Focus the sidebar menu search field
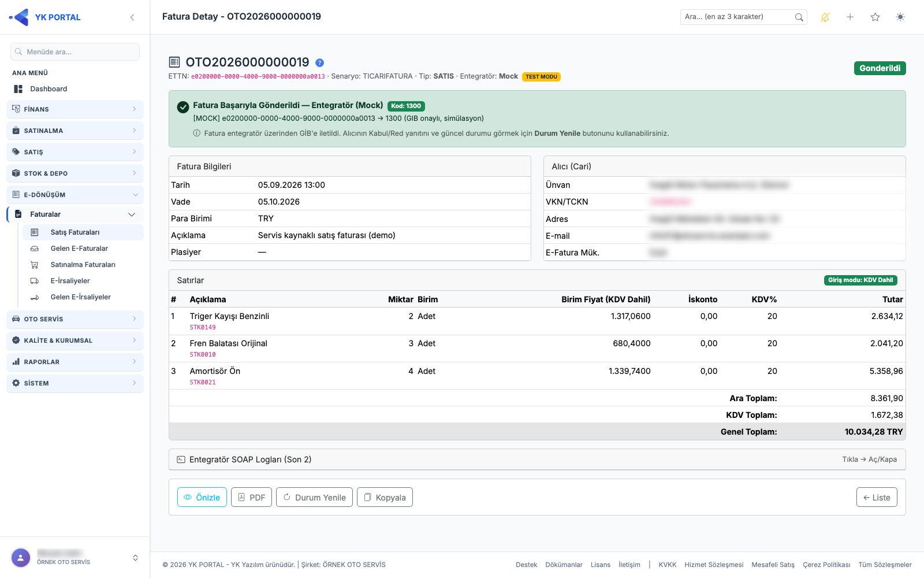The height and width of the screenshot is (578, 924). point(75,52)
